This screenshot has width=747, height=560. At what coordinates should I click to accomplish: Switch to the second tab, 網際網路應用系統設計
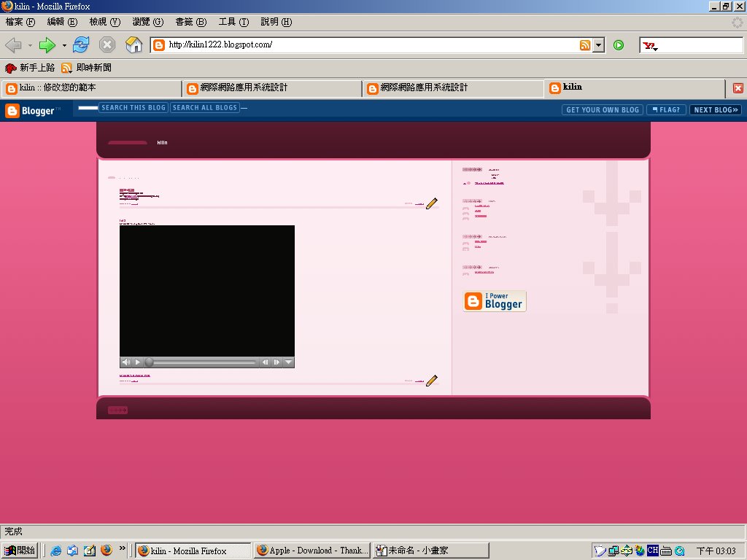(x=272, y=88)
